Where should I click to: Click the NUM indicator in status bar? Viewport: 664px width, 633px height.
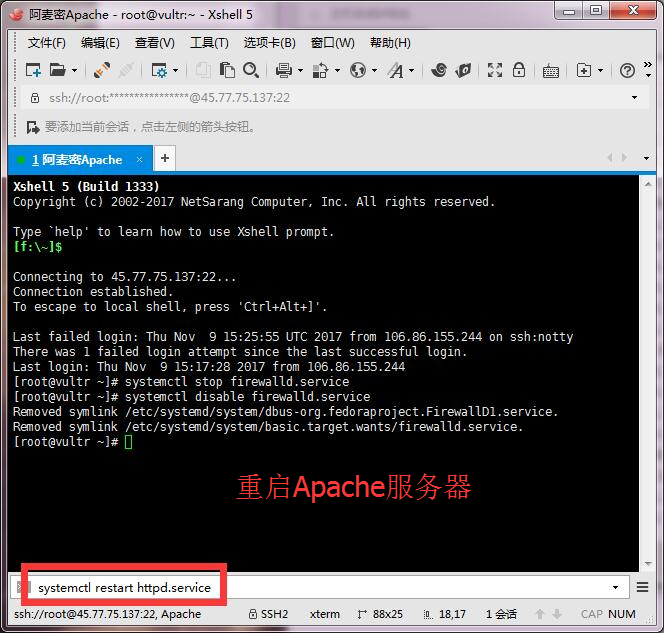point(622,614)
